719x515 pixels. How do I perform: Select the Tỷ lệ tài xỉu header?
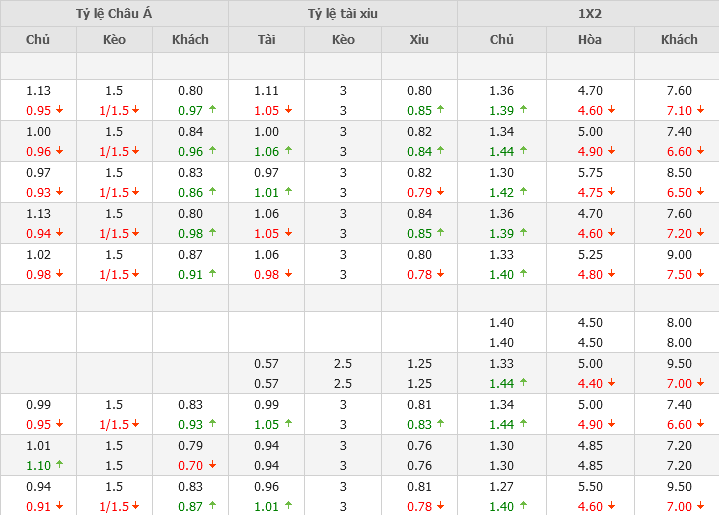[343, 13]
